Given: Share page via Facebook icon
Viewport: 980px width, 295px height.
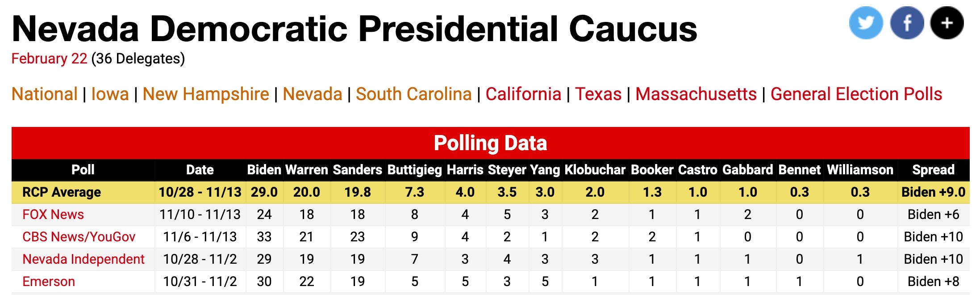Looking at the screenshot, I should [906, 23].
